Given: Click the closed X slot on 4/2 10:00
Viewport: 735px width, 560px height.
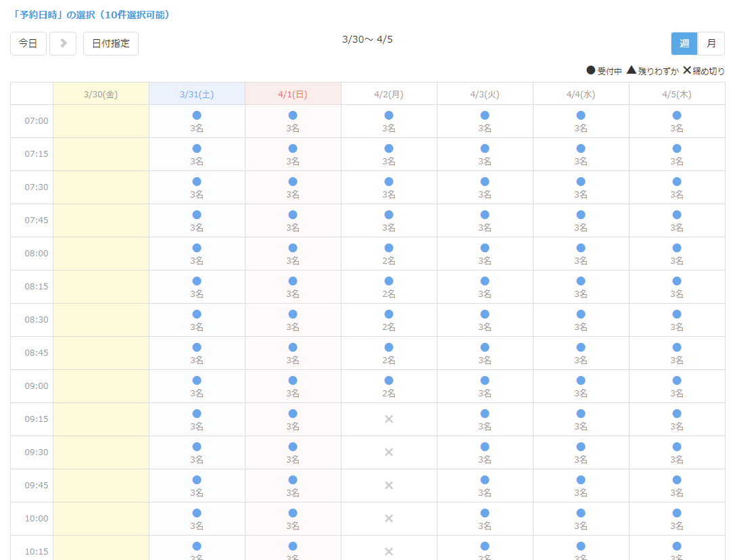Looking at the screenshot, I should click(389, 519).
